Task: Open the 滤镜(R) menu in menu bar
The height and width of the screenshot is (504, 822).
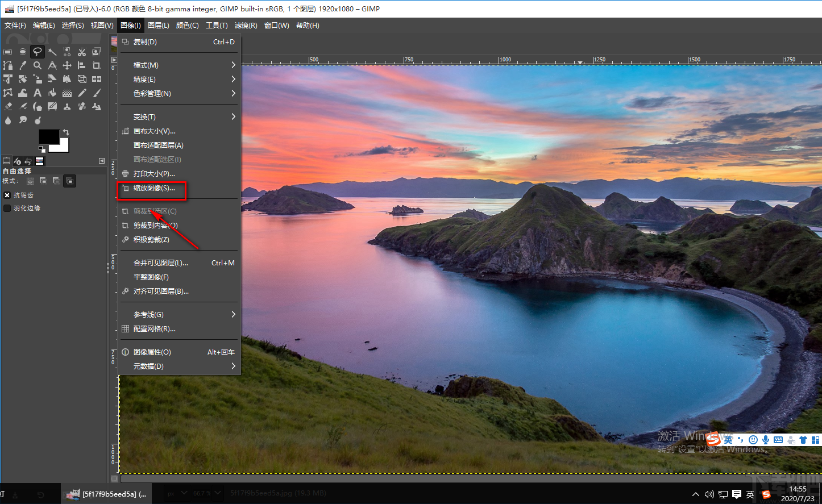Action: [246, 26]
